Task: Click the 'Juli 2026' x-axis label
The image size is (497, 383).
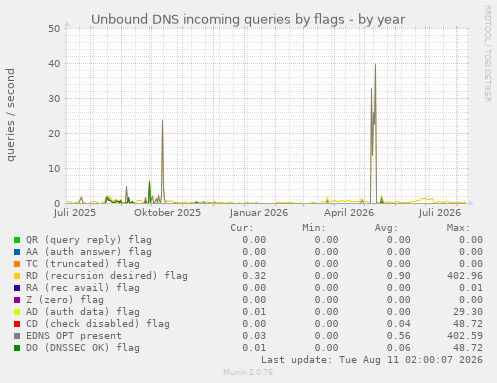Action: click(440, 213)
